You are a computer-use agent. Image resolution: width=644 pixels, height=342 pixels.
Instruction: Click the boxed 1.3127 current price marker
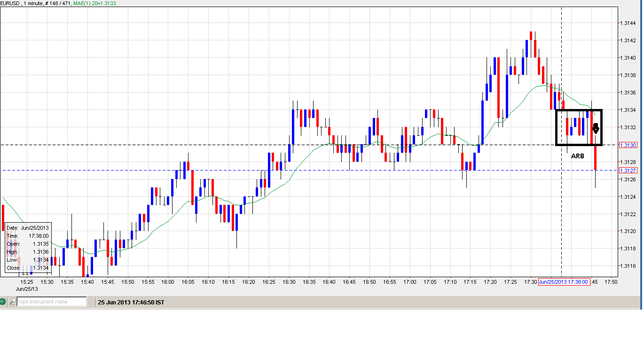[x=628, y=170]
